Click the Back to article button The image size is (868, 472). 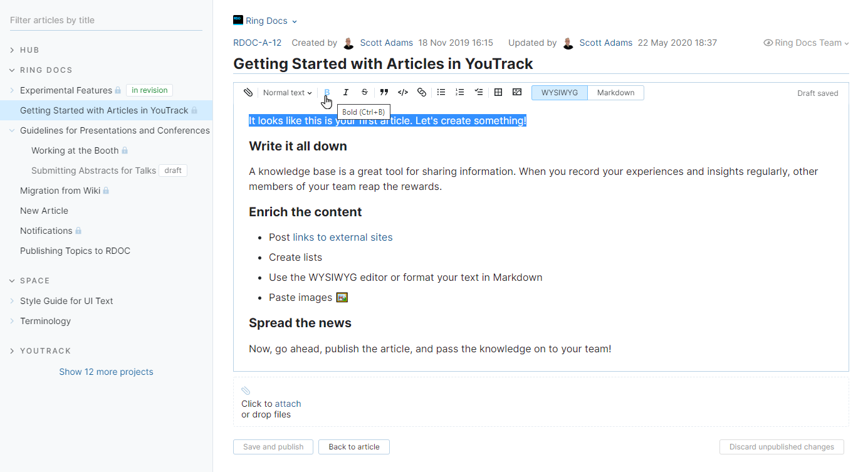tap(354, 447)
